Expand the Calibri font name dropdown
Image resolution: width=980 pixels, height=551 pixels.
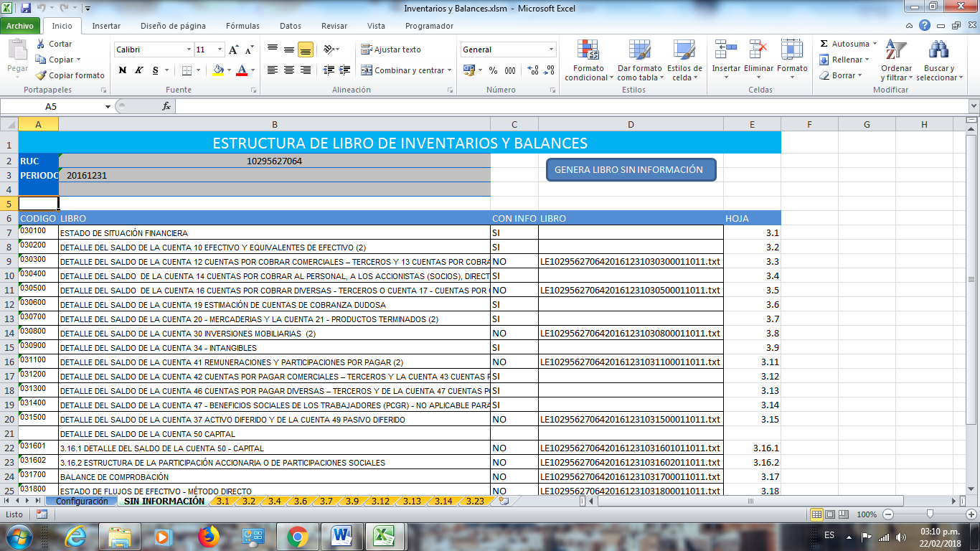[189, 50]
